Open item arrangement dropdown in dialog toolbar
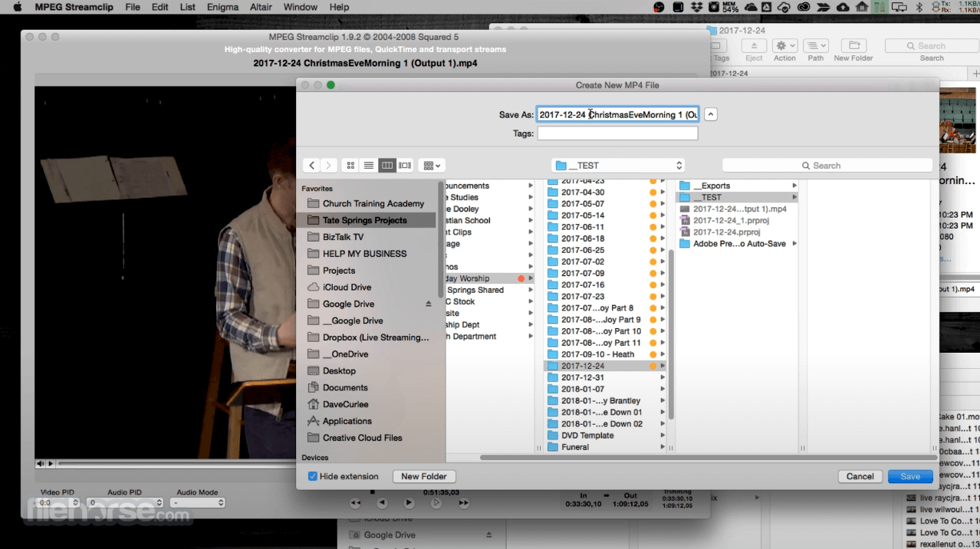 point(432,166)
